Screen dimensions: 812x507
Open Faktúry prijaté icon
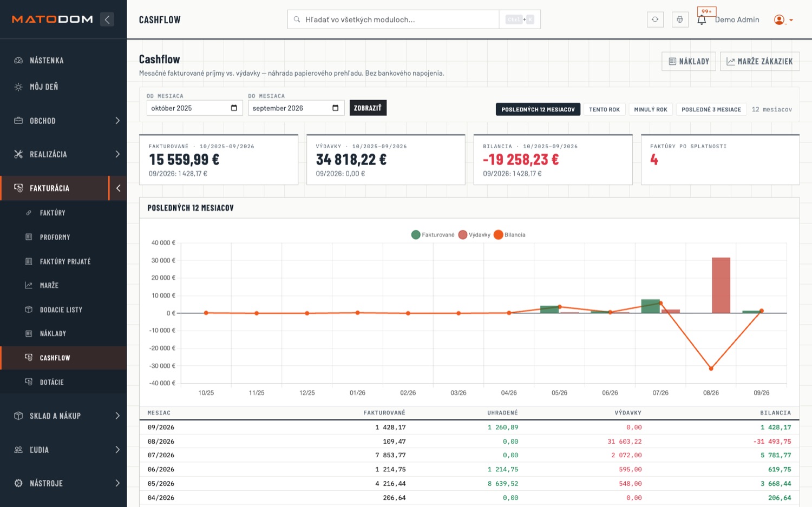coord(29,261)
